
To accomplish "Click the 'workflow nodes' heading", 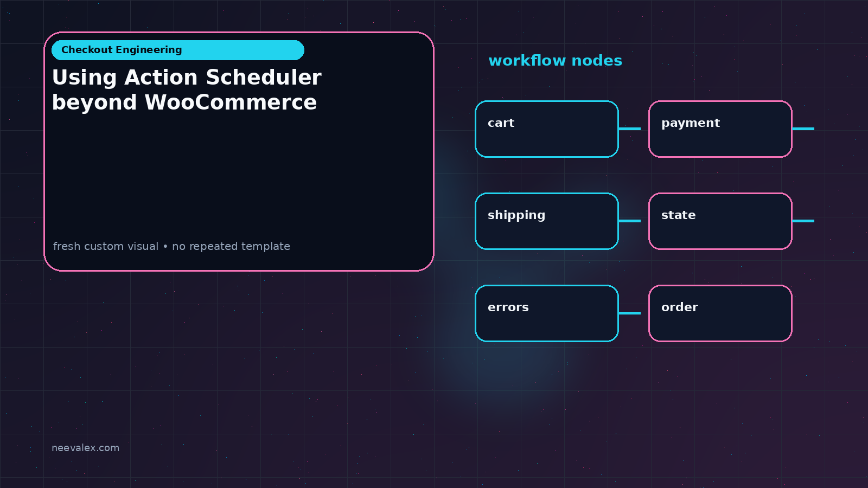I will (x=555, y=60).
